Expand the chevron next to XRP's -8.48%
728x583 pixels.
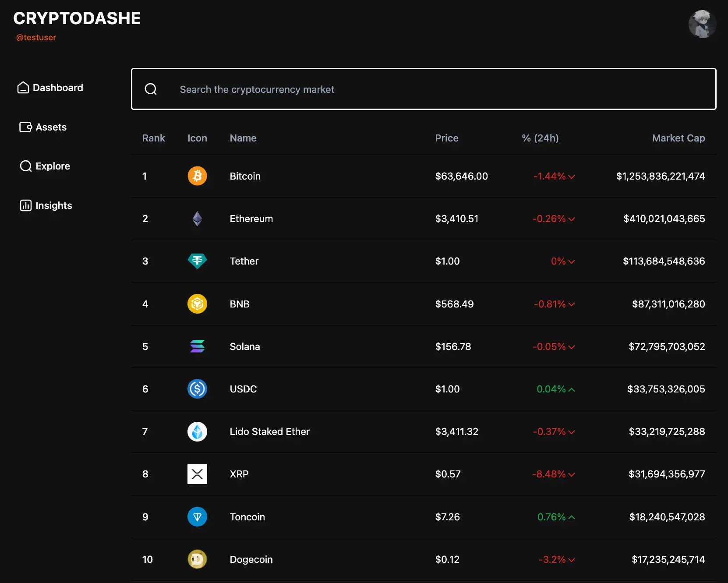coord(572,474)
